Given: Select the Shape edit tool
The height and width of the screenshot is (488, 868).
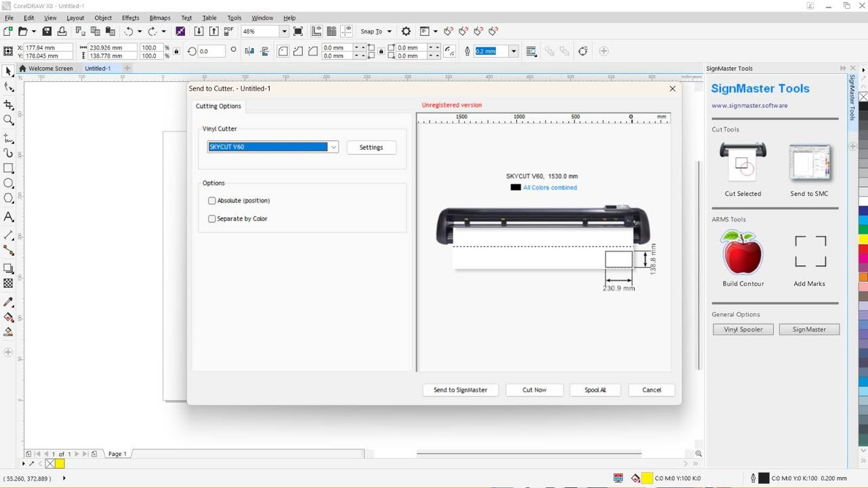Looking at the screenshot, I should [x=8, y=87].
